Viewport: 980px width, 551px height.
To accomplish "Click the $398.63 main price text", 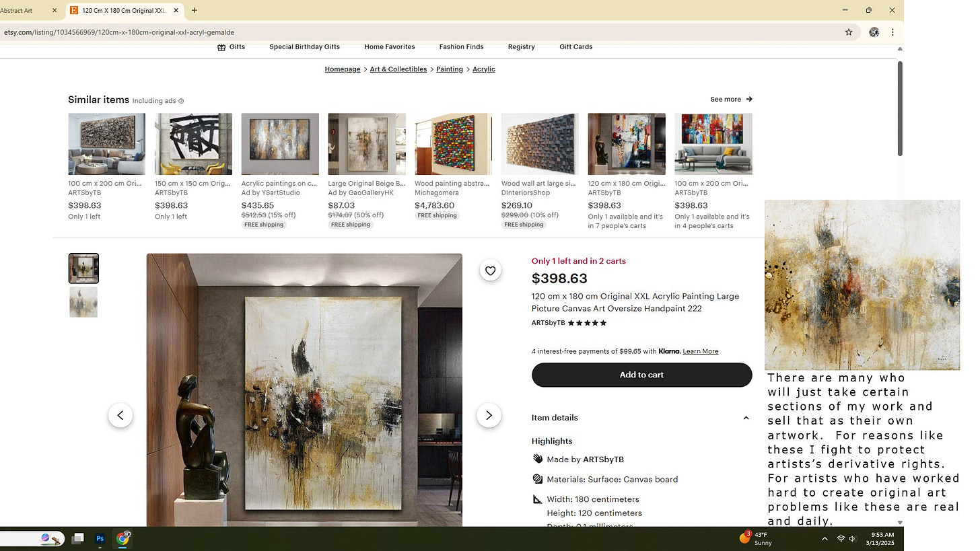I will point(559,279).
